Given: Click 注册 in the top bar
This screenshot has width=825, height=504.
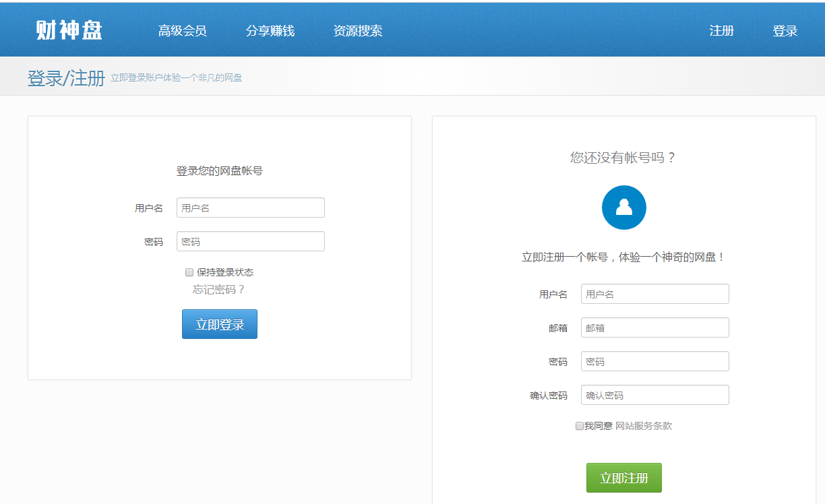Looking at the screenshot, I should point(721,31).
